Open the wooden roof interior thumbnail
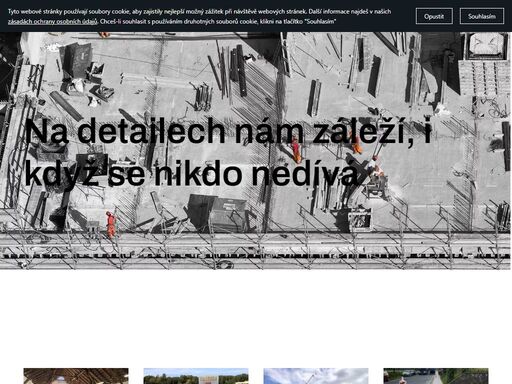Viewport: 512px width, 384px height. tap(76, 376)
